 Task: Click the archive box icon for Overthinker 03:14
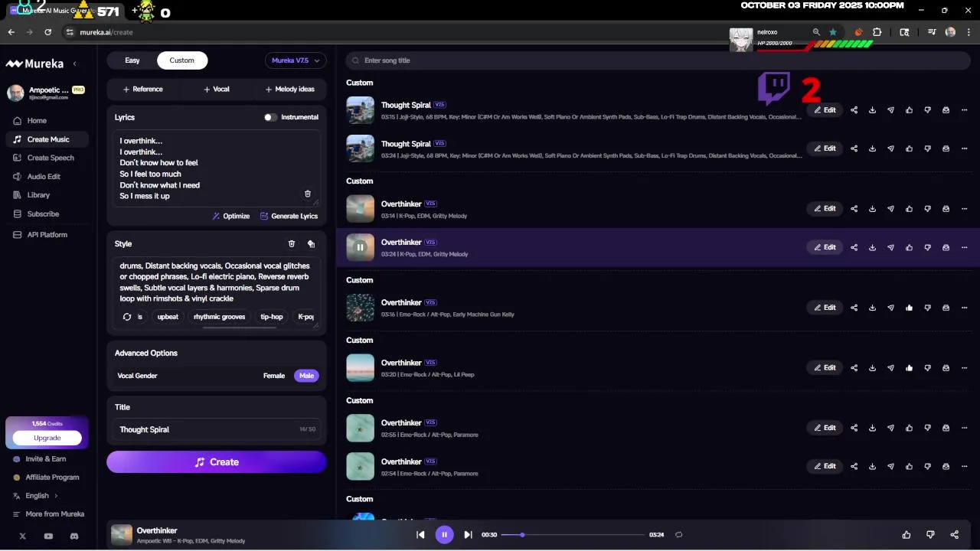pyautogui.click(x=946, y=209)
